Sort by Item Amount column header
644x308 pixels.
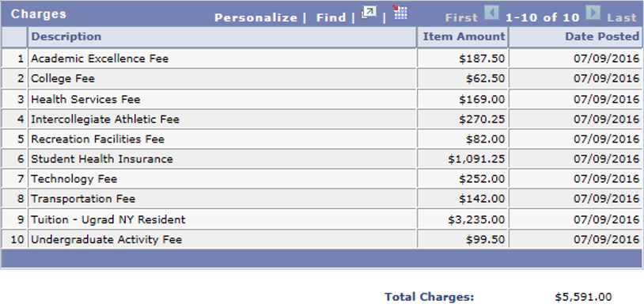point(464,36)
